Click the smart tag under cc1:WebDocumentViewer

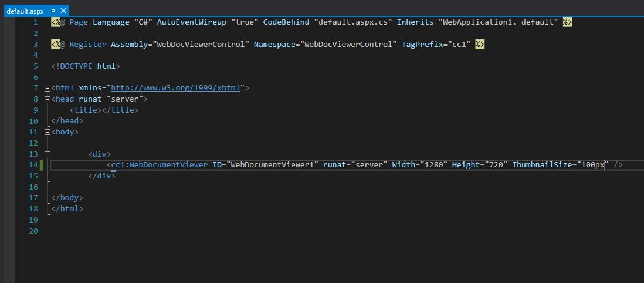(114, 170)
